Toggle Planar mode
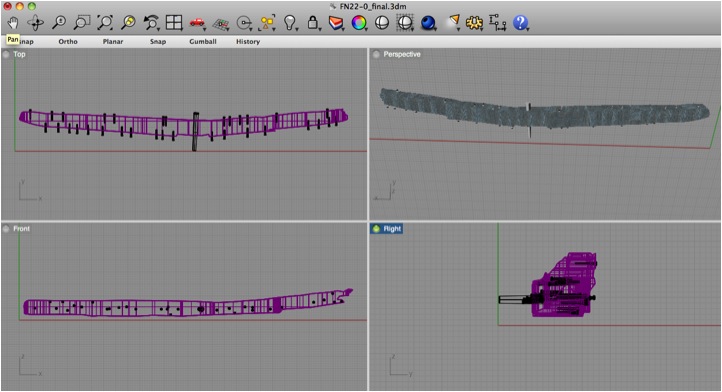Image resolution: width=722 pixels, height=392 pixels. [x=113, y=41]
